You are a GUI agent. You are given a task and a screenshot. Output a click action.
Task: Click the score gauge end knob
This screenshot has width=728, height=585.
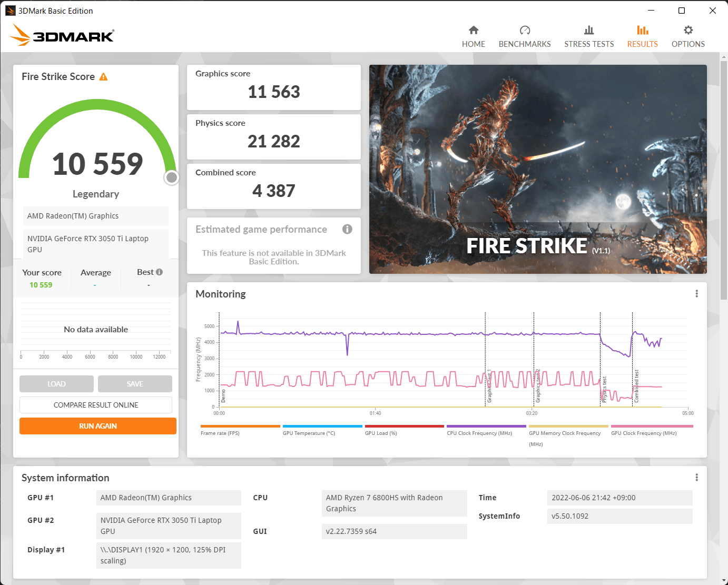171,178
